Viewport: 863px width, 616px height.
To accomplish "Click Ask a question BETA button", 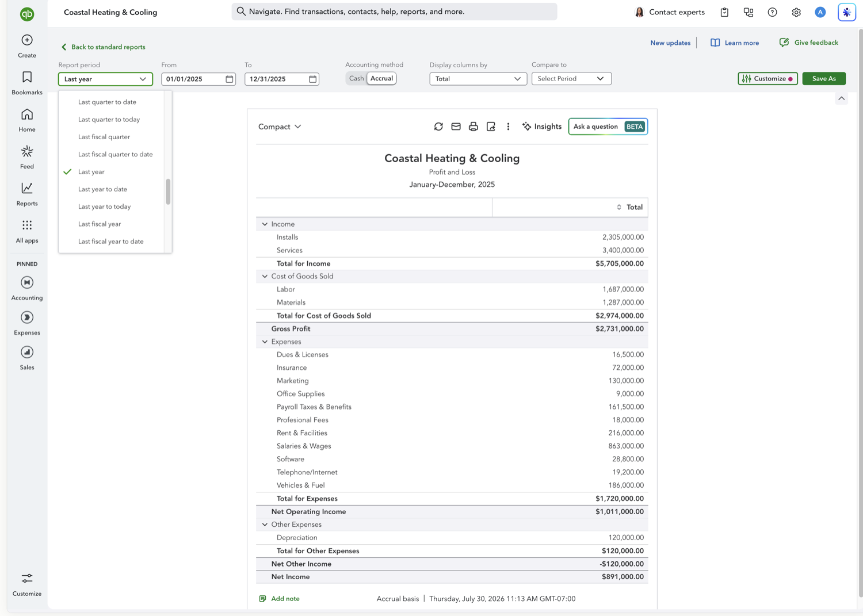I will click(x=608, y=127).
